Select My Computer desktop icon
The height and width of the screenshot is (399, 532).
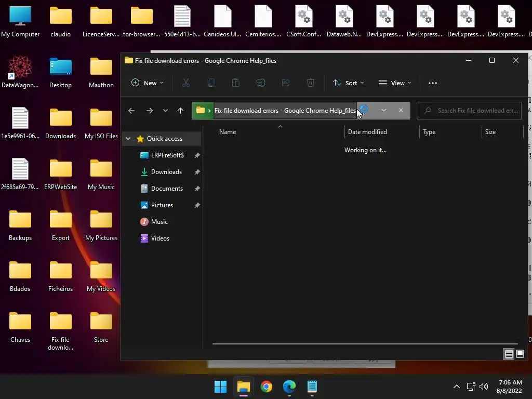coord(20,21)
